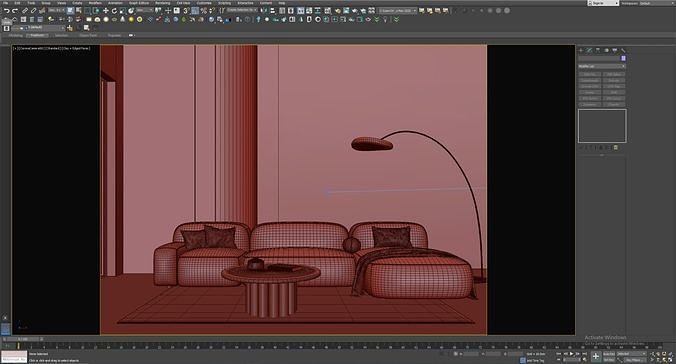Pick the Rectangular Selection Region tool
676x364 pixels.
pos(88,10)
